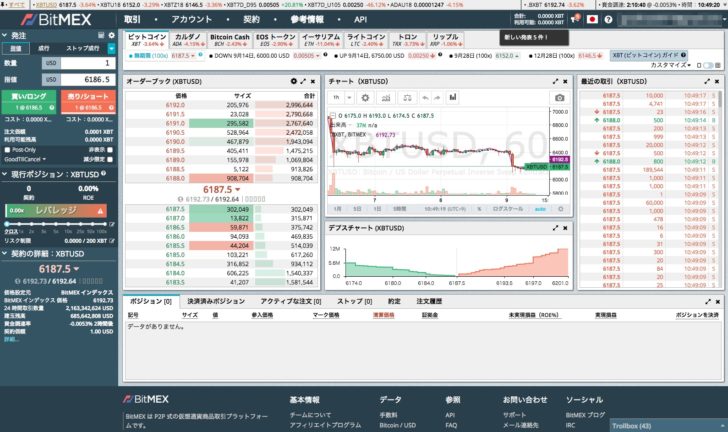Collapse the 現行ポジション section
Image resolution: width=728 pixels, height=432 pixels.
[x=5, y=174]
